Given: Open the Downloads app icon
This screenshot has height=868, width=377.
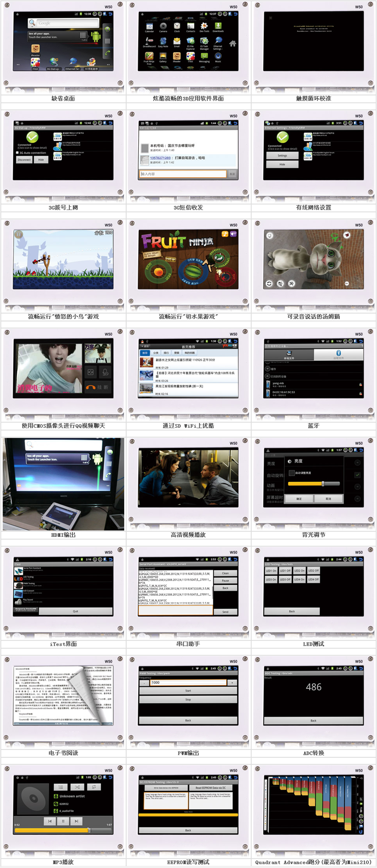Looking at the screenshot, I should pos(218,27).
